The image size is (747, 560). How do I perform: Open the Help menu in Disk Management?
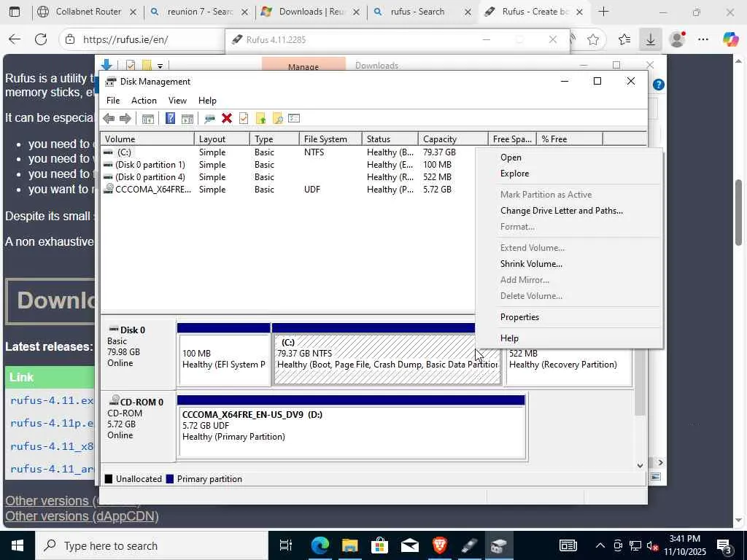pyautogui.click(x=207, y=101)
